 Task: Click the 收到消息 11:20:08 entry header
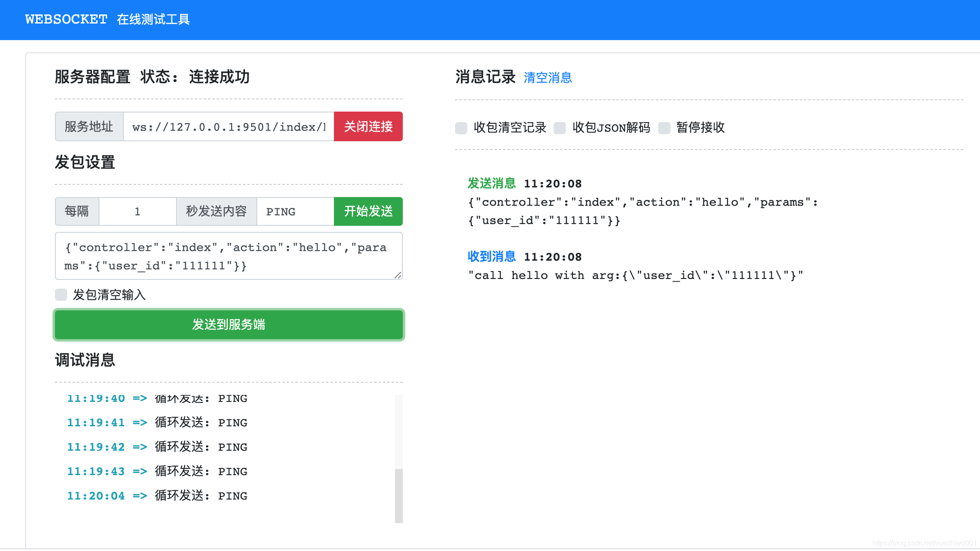tap(524, 257)
